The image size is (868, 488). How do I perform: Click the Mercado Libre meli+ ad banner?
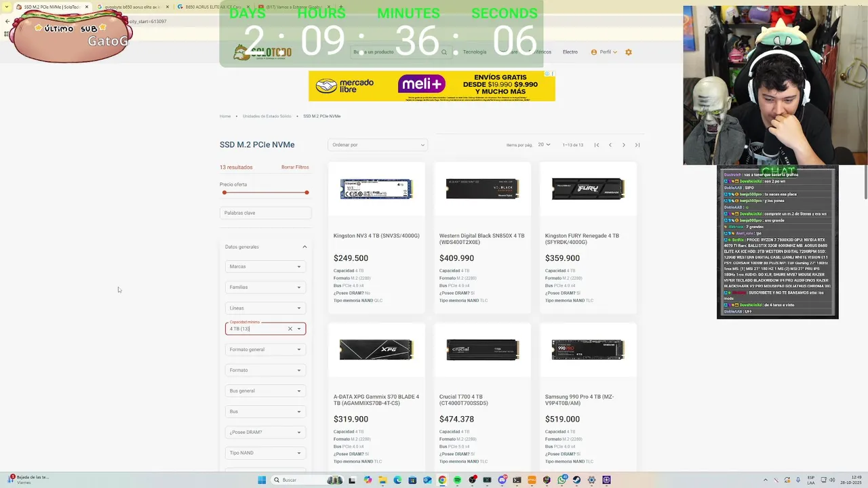(x=431, y=86)
